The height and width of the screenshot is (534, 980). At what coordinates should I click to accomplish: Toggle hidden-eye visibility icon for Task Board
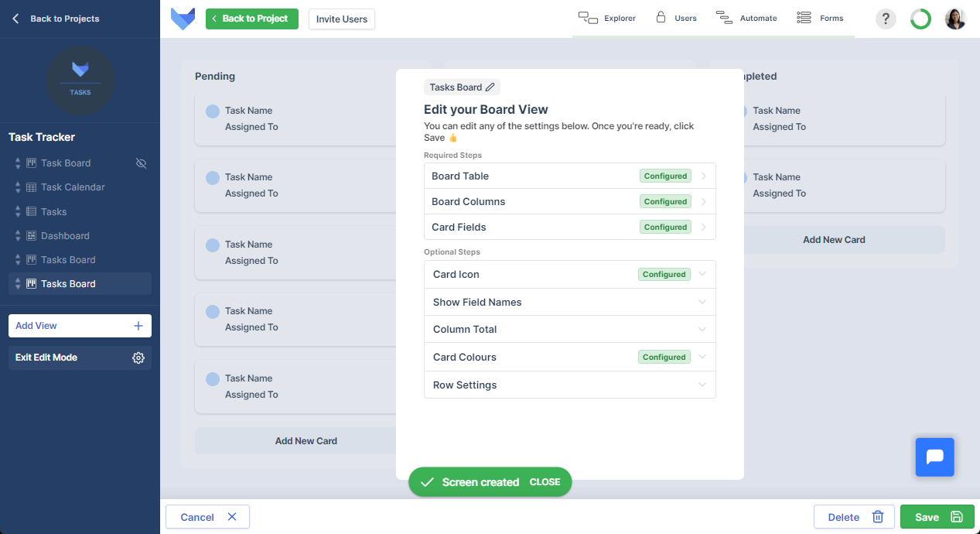(x=141, y=163)
